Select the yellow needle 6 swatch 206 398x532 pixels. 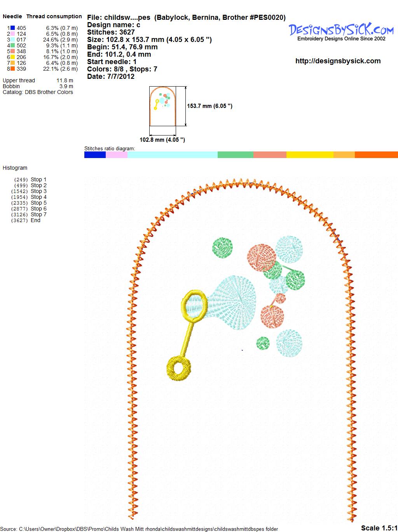[13, 57]
